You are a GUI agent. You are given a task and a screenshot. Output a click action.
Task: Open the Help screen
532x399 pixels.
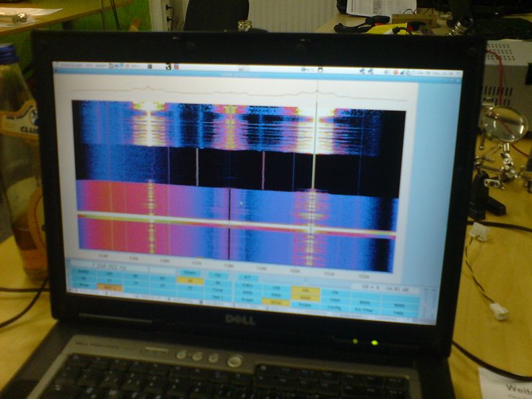tap(400, 313)
